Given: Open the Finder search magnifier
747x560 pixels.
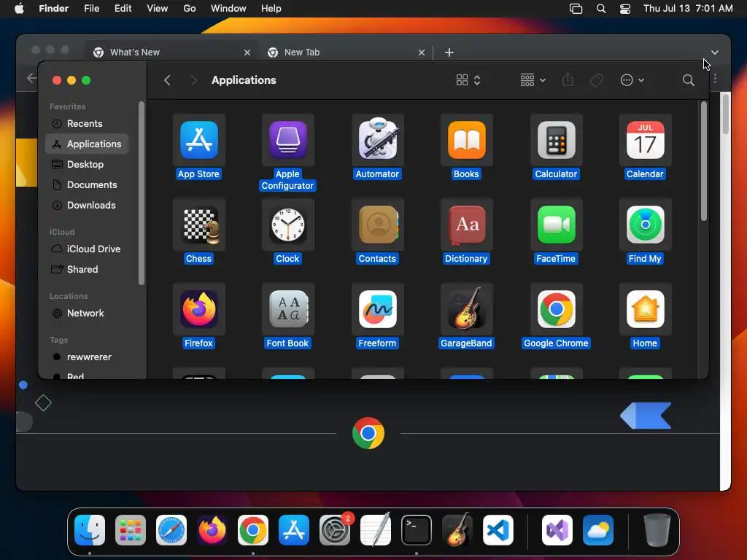Looking at the screenshot, I should (x=688, y=80).
